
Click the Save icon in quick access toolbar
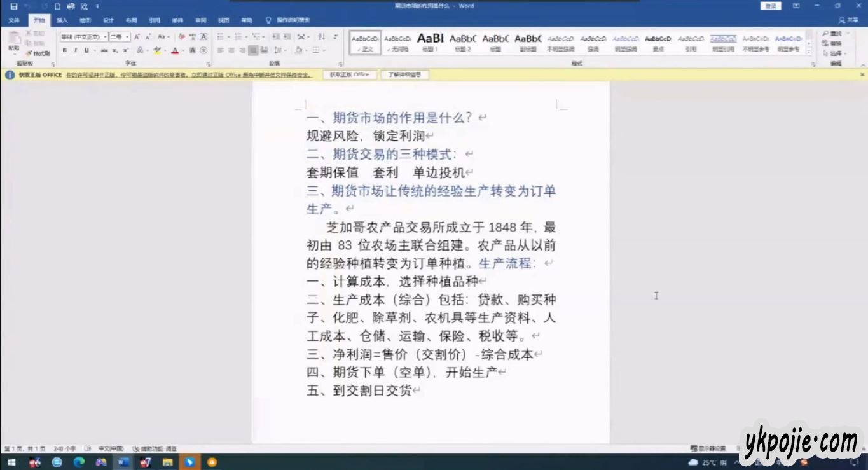click(14, 6)
